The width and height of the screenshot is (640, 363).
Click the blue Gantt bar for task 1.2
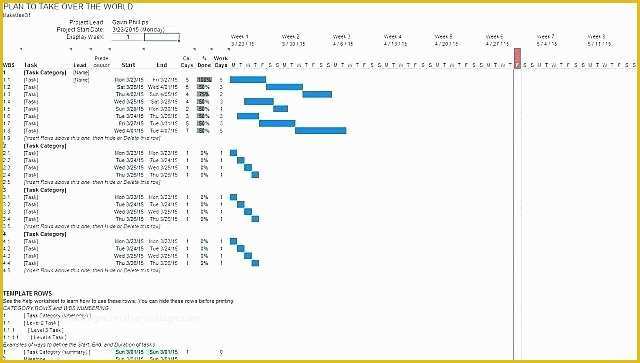point(284,87)
